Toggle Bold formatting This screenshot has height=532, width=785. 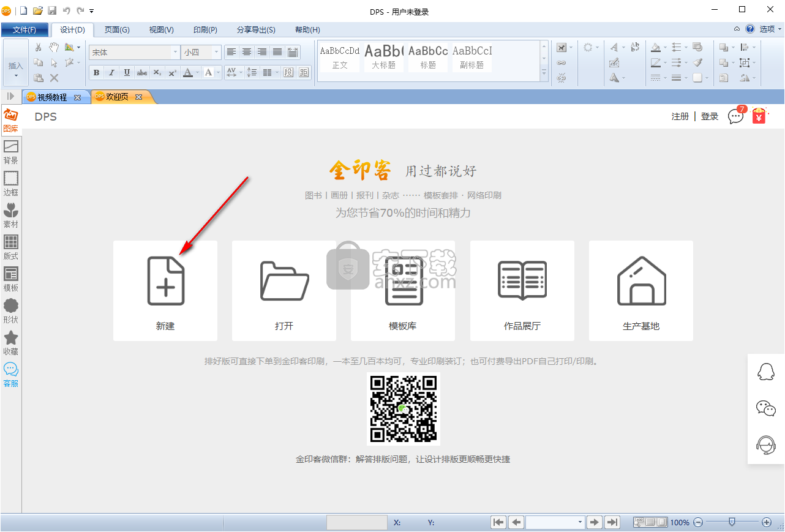pos(96,72)
